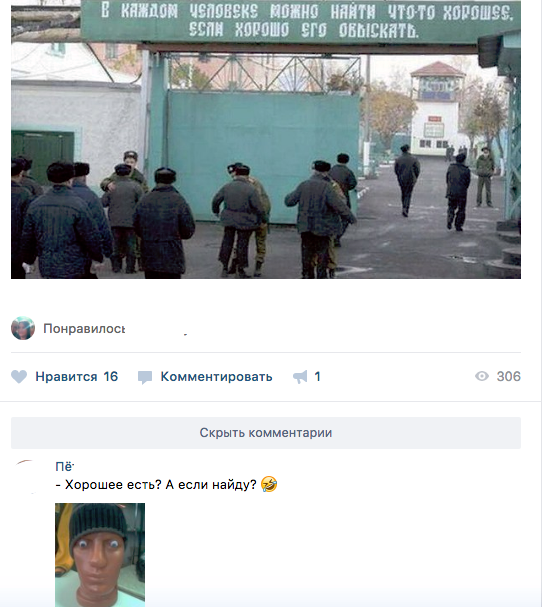This screenshot has height=607, width=542.
Task: Click the laughing emoji in comment
Action: (269, 484)
